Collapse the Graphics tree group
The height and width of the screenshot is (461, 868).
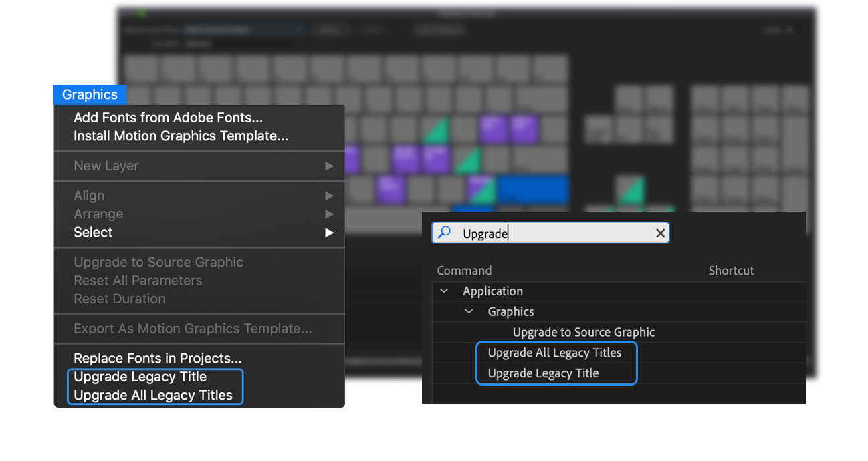tap(469, 312)
